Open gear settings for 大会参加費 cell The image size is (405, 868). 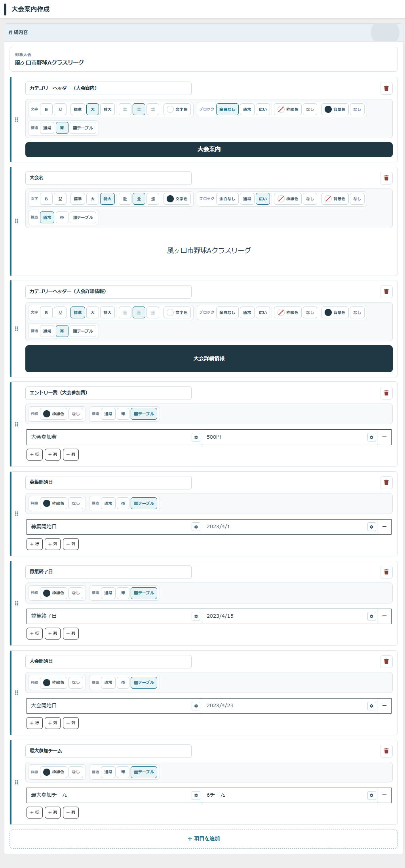[x=196, y=437]
